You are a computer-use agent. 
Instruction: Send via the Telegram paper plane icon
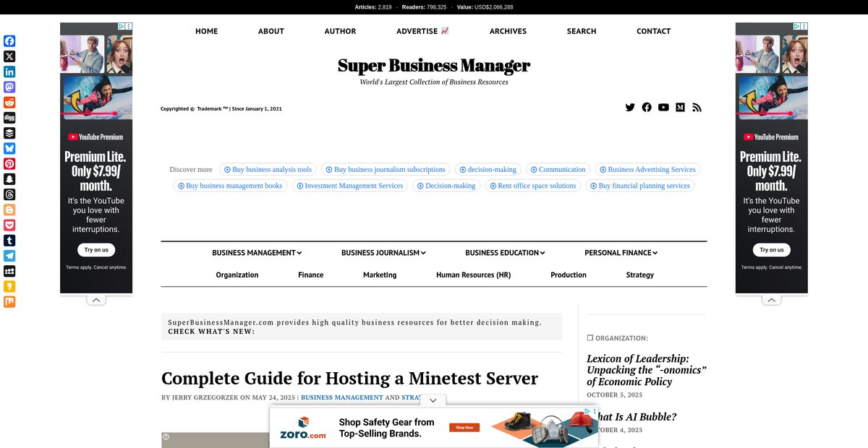[9, 256]
